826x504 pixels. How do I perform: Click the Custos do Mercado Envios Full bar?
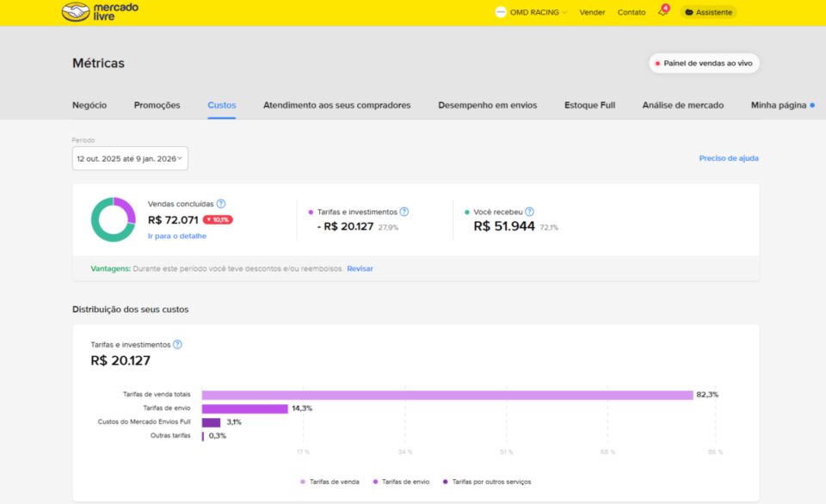click(x=212, y=422)
